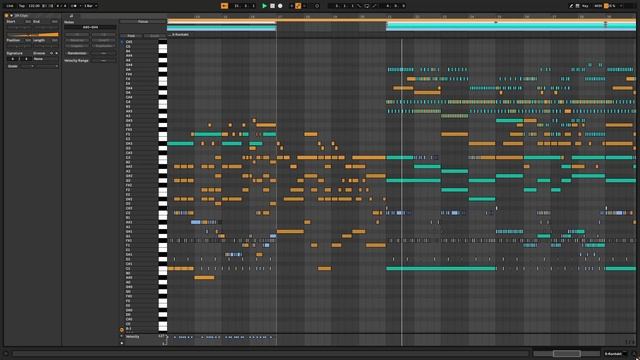Click the CPU load meter
This screenshot has height=360, width=640.
click(x=611, y=6)
